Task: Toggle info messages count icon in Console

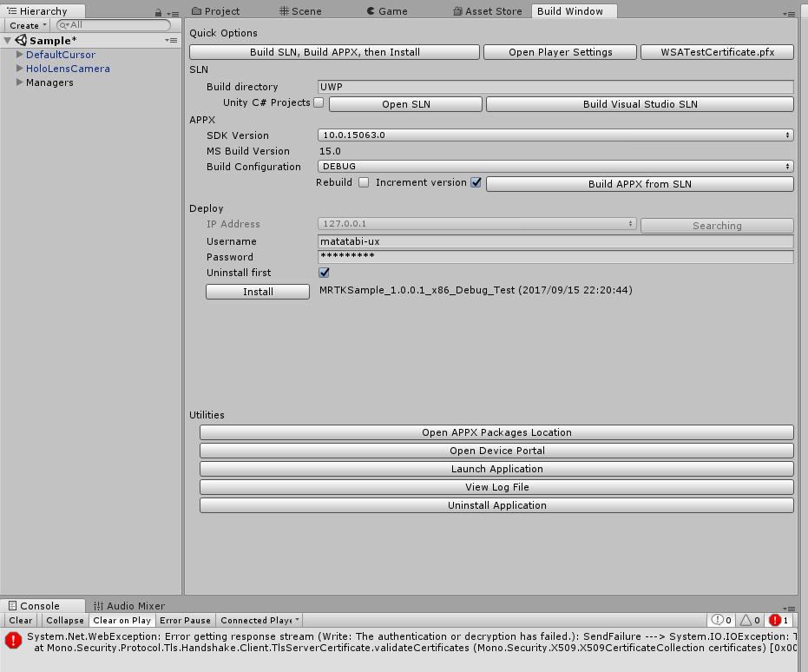Action: coord(721,620)
